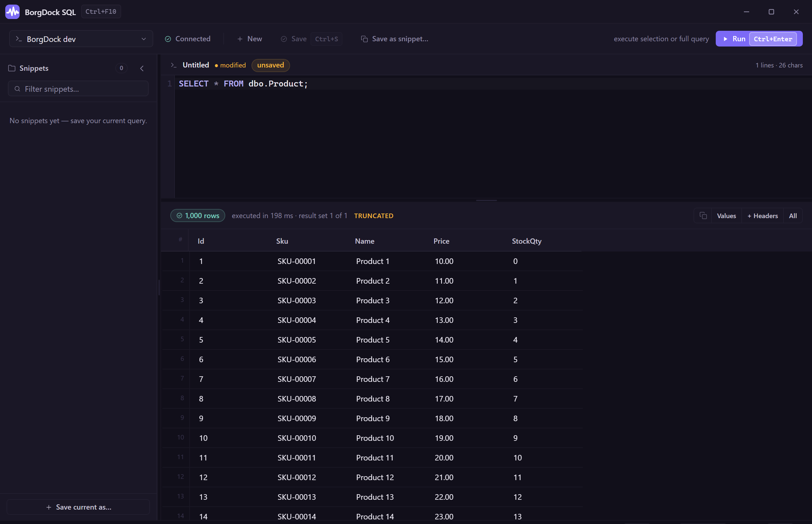Click the Ctrl+F10 shortcut badge

click(x=101, y=11)
